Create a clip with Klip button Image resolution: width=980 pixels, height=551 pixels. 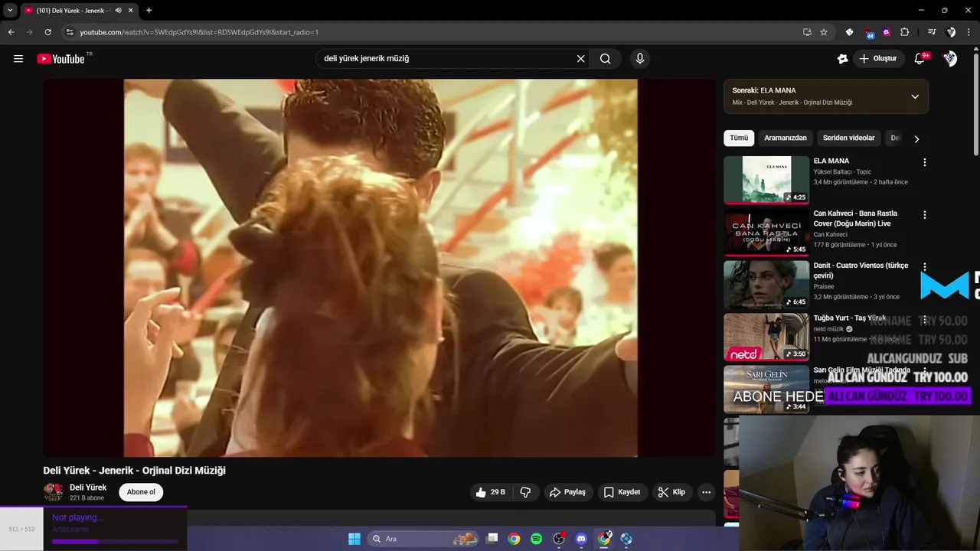point(671,492)
